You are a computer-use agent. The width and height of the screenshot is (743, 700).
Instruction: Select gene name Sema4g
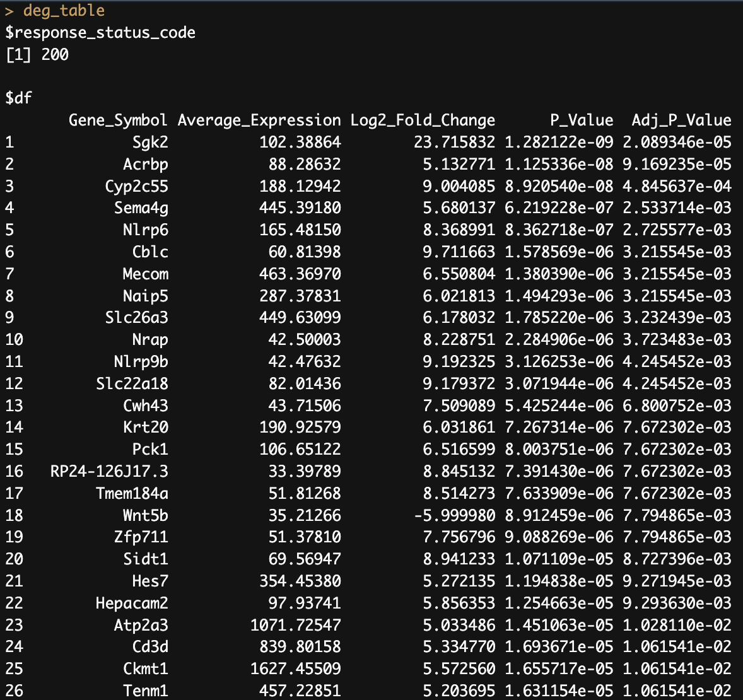pos(141,207)
